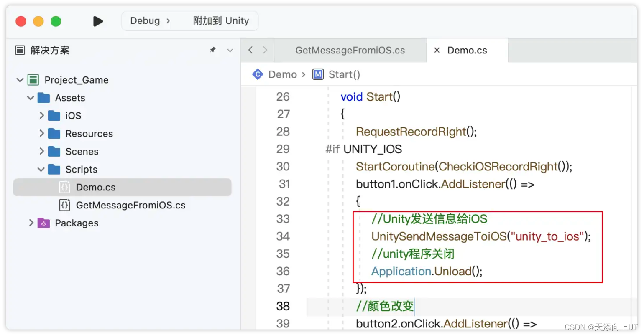
Task: Click the purple Packages folder icon
Action: [43, 223]
